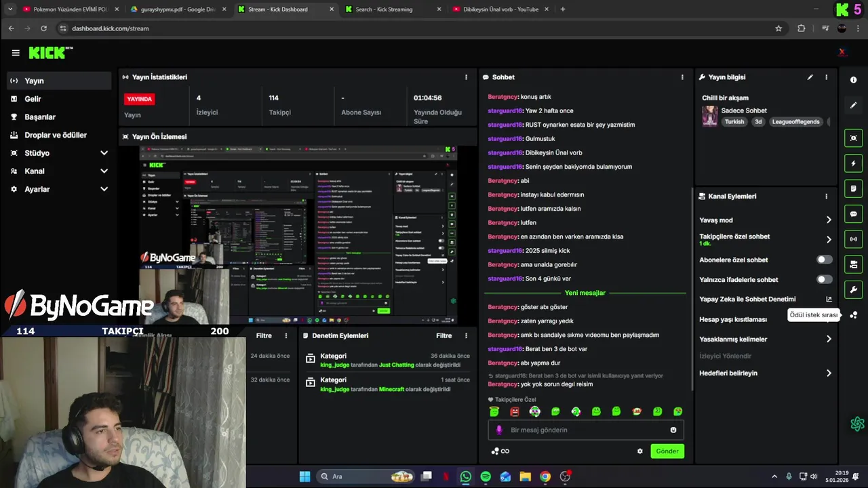Image resolution: width=868 pixels, height=488 pixels.
Task: Bookmark page with star icon
Action: [778, 28]
